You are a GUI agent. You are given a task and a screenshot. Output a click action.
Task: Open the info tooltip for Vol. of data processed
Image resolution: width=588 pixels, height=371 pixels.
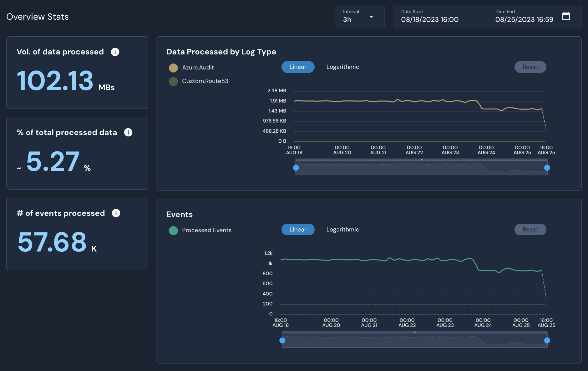[115, 52]
